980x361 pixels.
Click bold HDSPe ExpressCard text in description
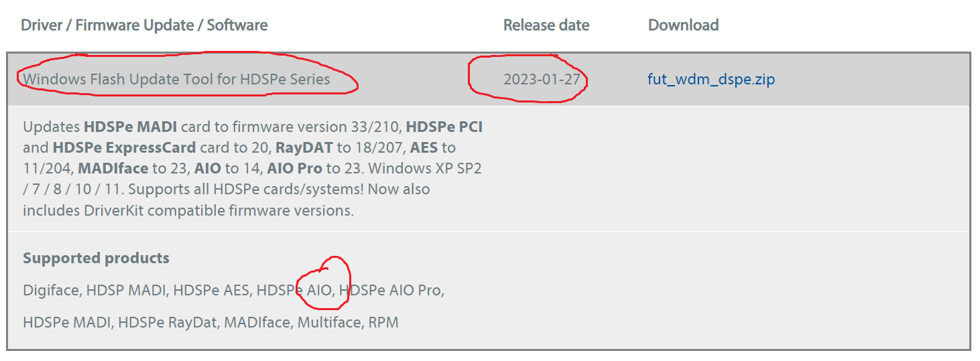coord(124,147)
